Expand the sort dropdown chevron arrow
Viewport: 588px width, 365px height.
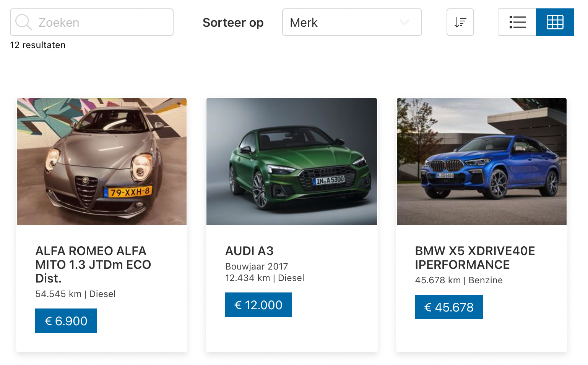click(404, 22)
